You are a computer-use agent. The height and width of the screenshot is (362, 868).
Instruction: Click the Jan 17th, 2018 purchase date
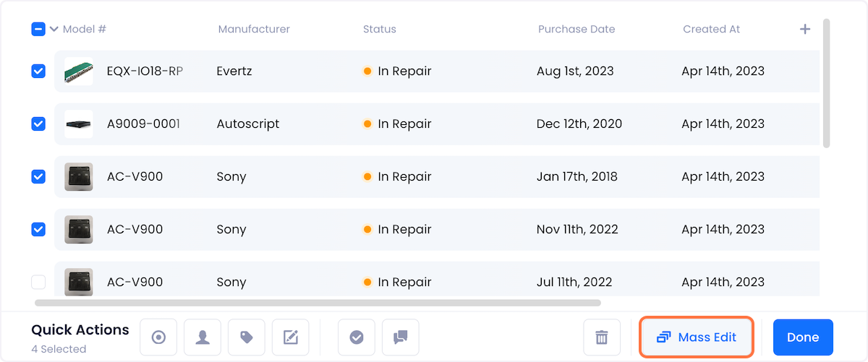coord(577,176)
